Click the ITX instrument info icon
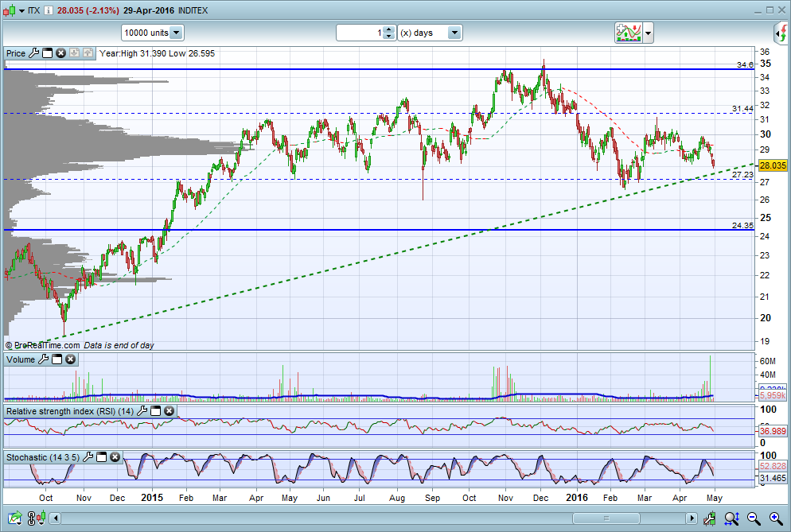The image size is (791, 532). [x=49, y=10]
